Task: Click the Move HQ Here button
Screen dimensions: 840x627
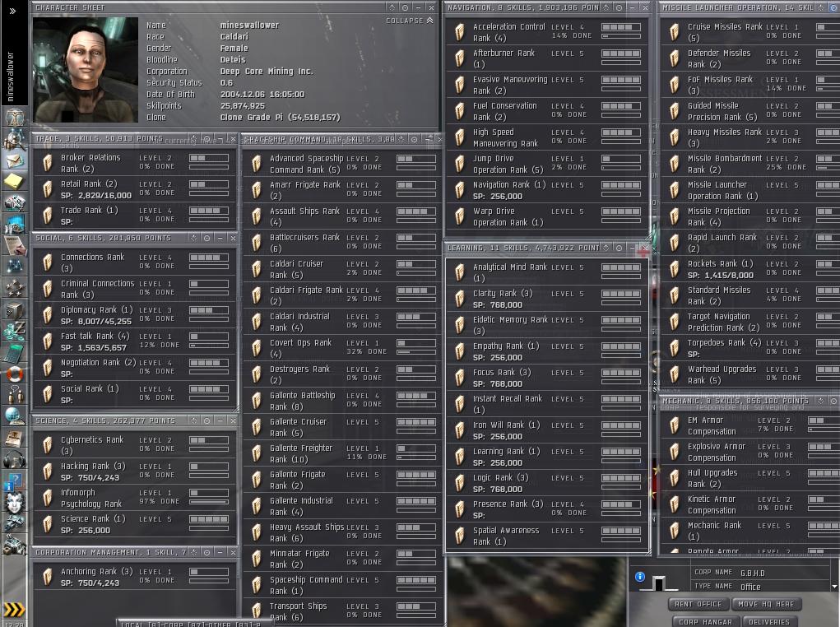Action: (x=767, y=604)
